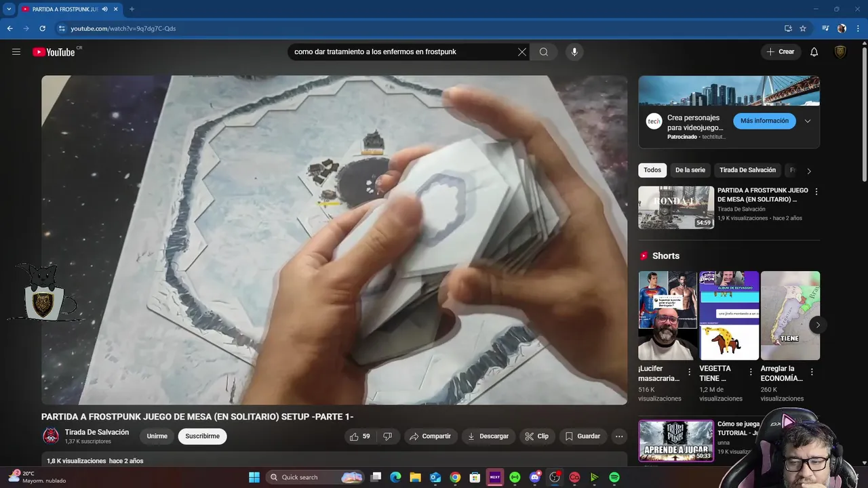Open the Chrome menu three dots

pyautogui.click(x=858, y=28)
